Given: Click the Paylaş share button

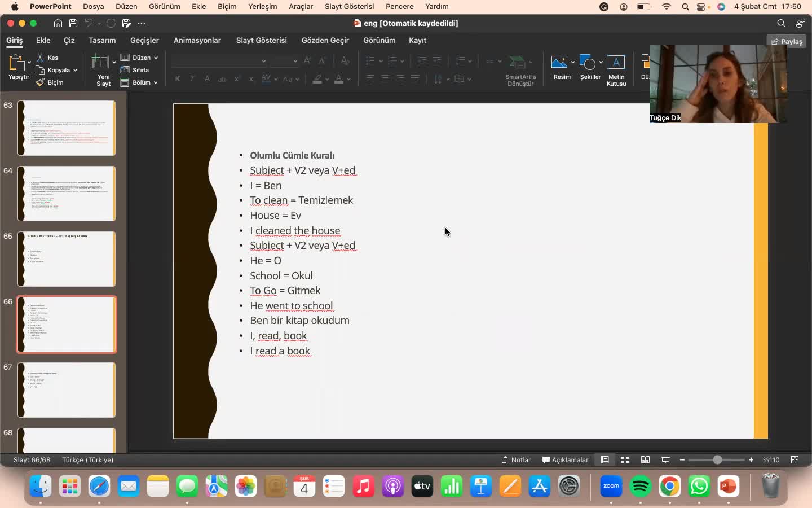Looking at the screenshot, I should (x=787, y=41).
